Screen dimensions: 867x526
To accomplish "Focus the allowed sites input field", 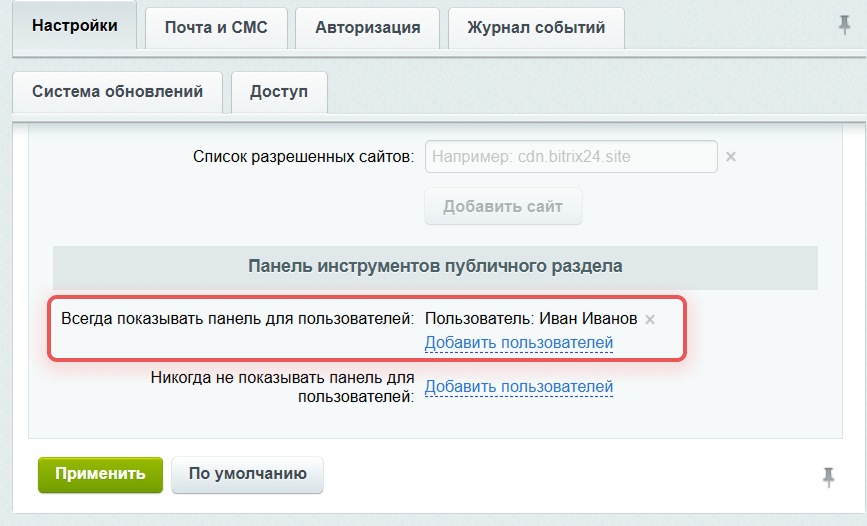I will click(x=571, y=157).
